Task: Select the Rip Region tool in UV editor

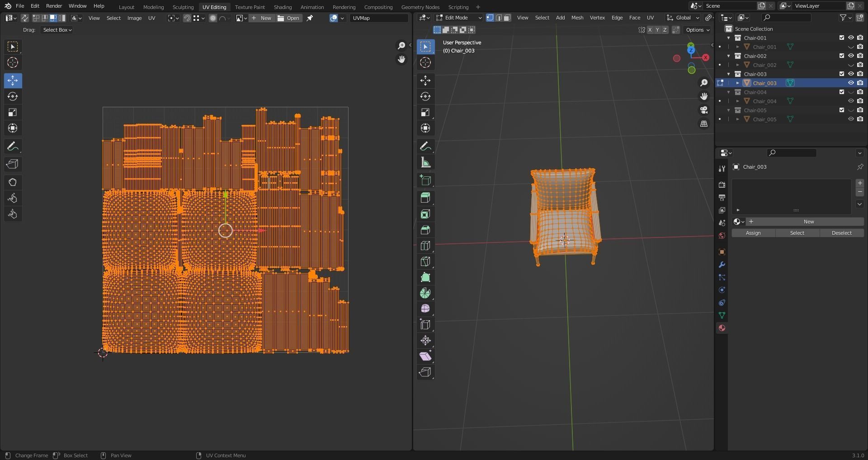Action: click(x=13, y=164)
